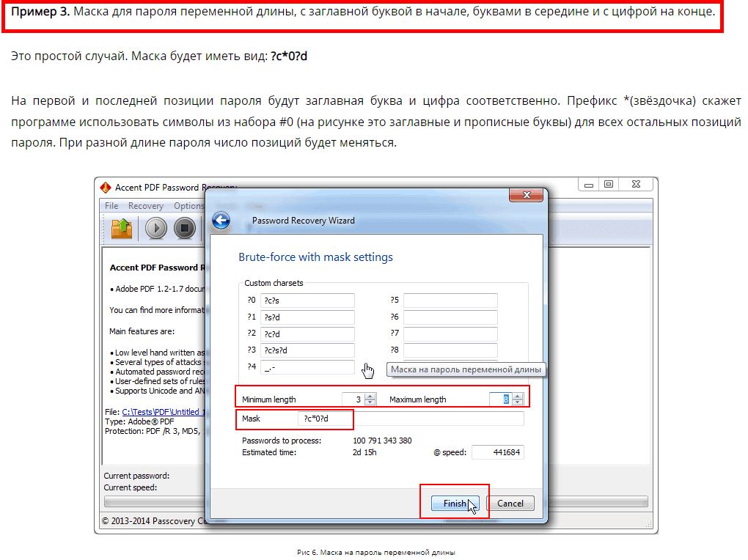Click the empty ?6 charset field
The height and width of the screenshot is (560, 748).
tap(450, 317)
